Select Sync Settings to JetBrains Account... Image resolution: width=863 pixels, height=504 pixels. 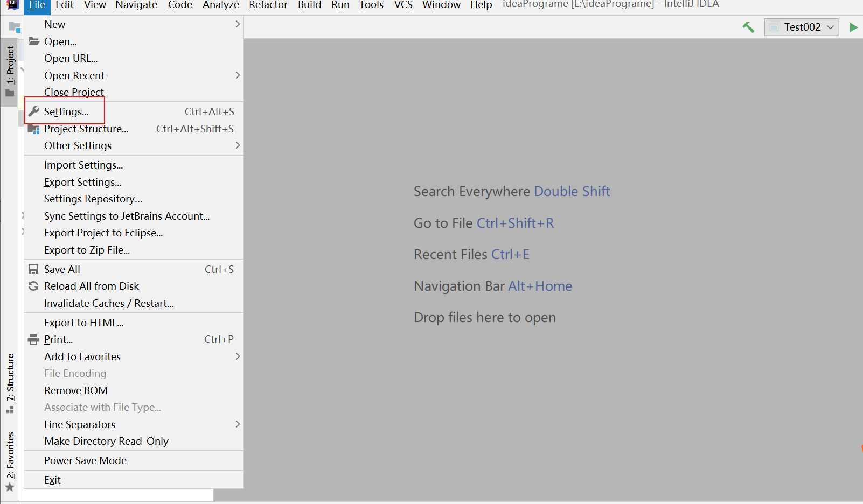[x=134, y=216]
